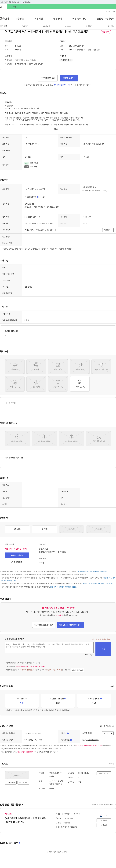This screenshot has width=116, height=868.
Task: Open 채용 담당자 정보 열람하기 dropdown
Action: click(x=71, y=625)
